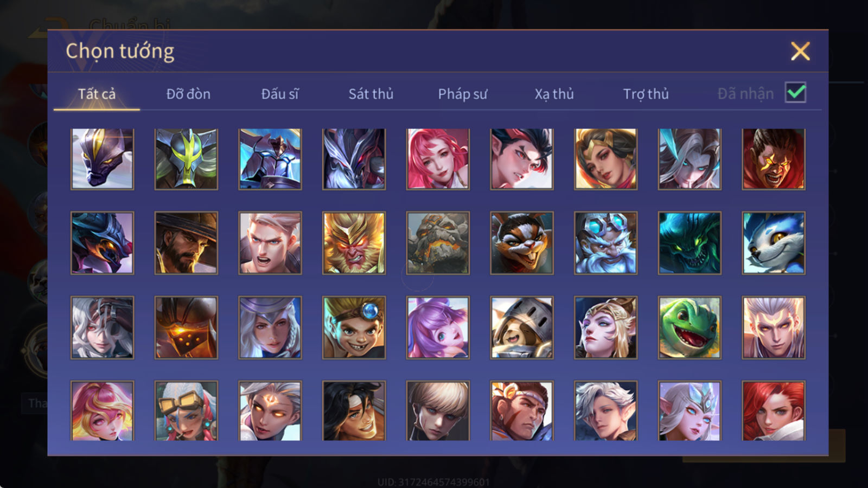Select the Tất cả tab
868x488 pixels.
(97, 94)
